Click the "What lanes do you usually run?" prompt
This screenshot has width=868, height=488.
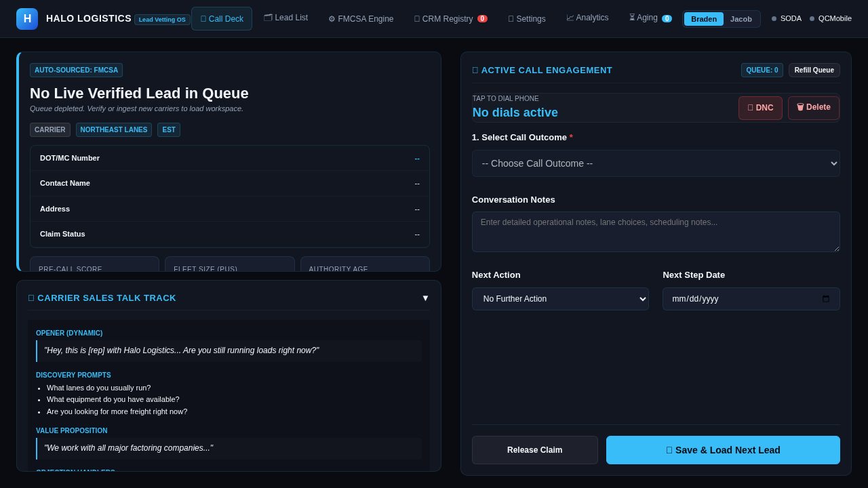click(x=99, y=388)
